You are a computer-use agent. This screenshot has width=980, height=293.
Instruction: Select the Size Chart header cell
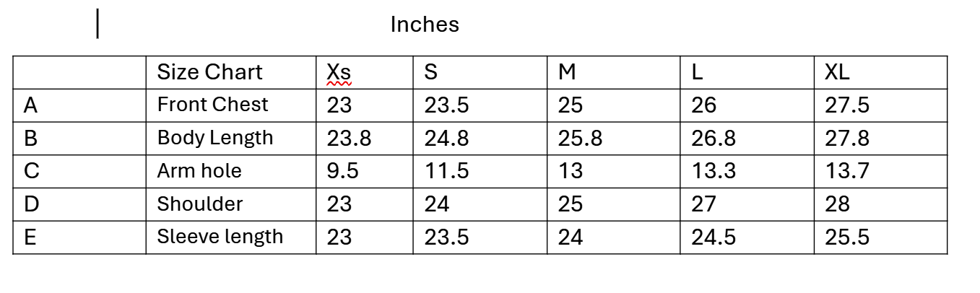pyautogui.click(x=231, y=72)
